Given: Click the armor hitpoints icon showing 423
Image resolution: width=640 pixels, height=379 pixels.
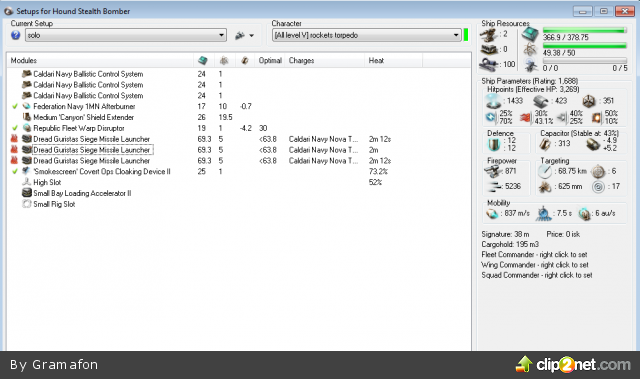Looking at the screenshot, I should (x=541, y=101).
